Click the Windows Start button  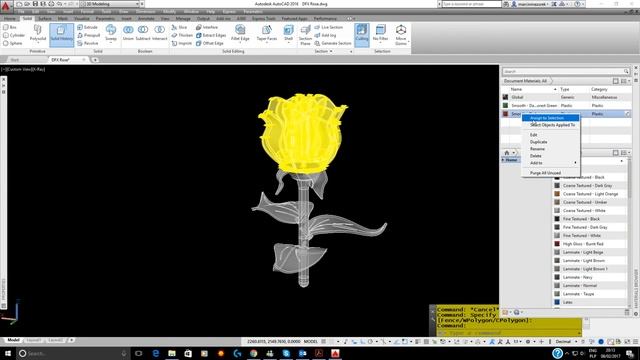(x=8, y=353)
